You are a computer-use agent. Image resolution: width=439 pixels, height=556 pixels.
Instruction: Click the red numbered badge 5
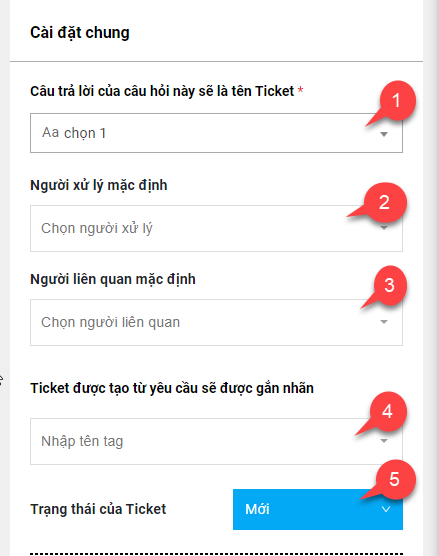(395, 479)
